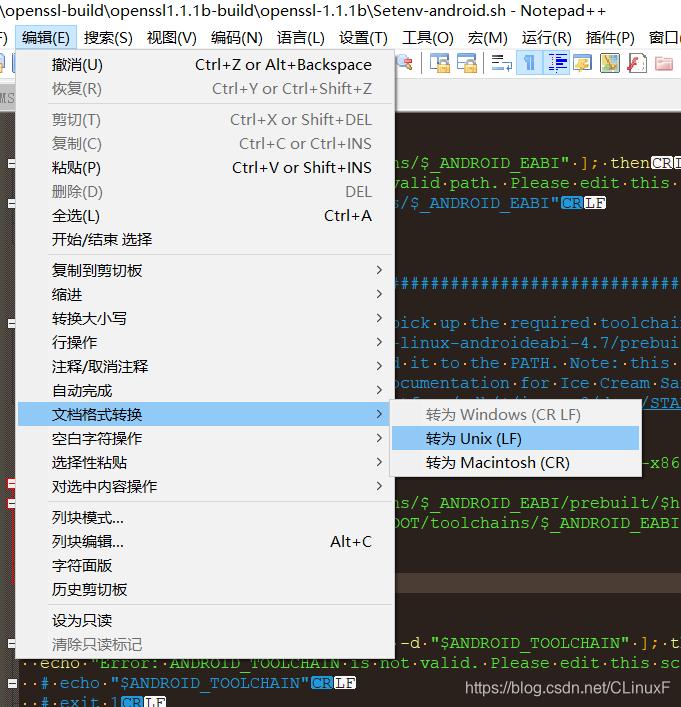Toggle 设为只读 entry

(204, 620)
